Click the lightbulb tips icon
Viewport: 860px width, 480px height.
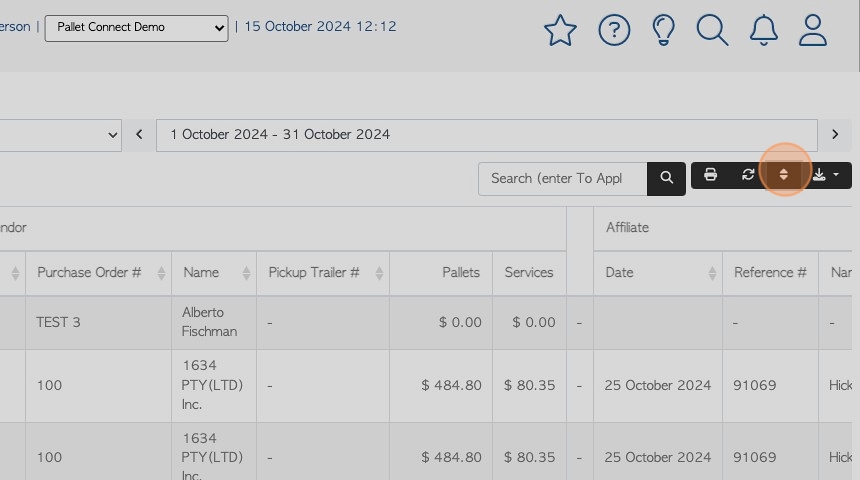[x=663, y=30]
